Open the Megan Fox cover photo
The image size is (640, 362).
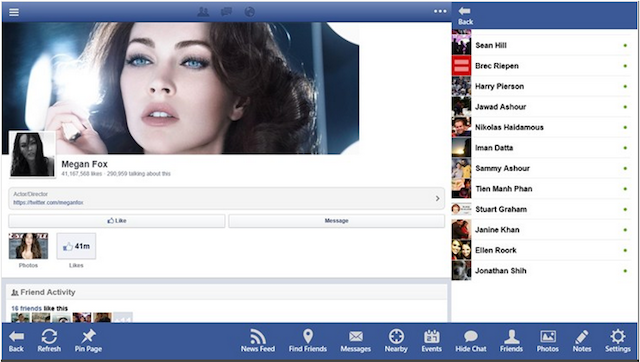pyautogui.click(x=180, y=88)
